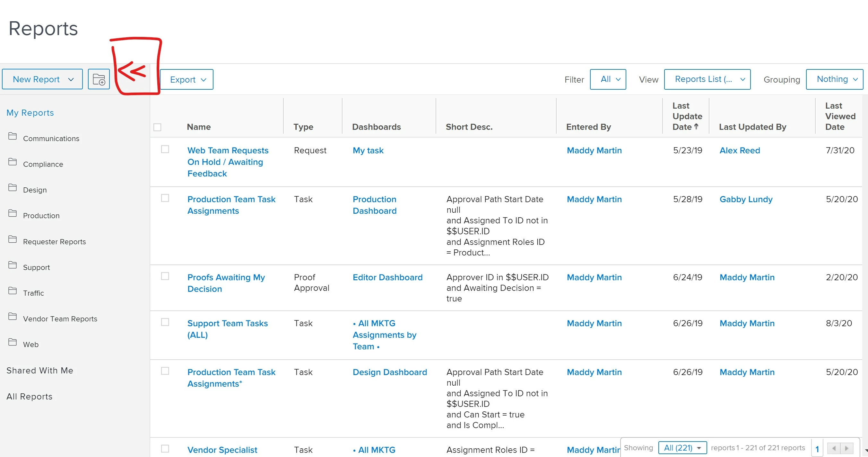
Task: Click the Export button
Action: 186,80
